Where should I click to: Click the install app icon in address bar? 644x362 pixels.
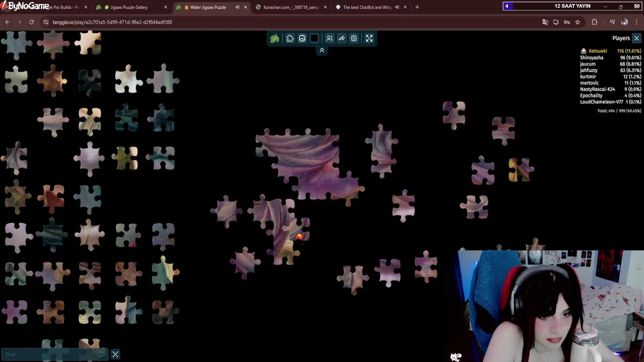coord(556,22)
